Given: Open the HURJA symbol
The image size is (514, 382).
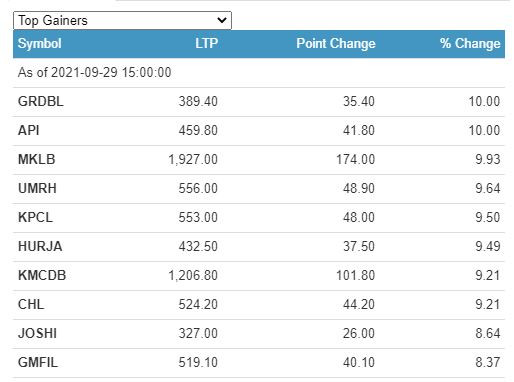Looking at the screenshot, I should click(x=40, y=246).
